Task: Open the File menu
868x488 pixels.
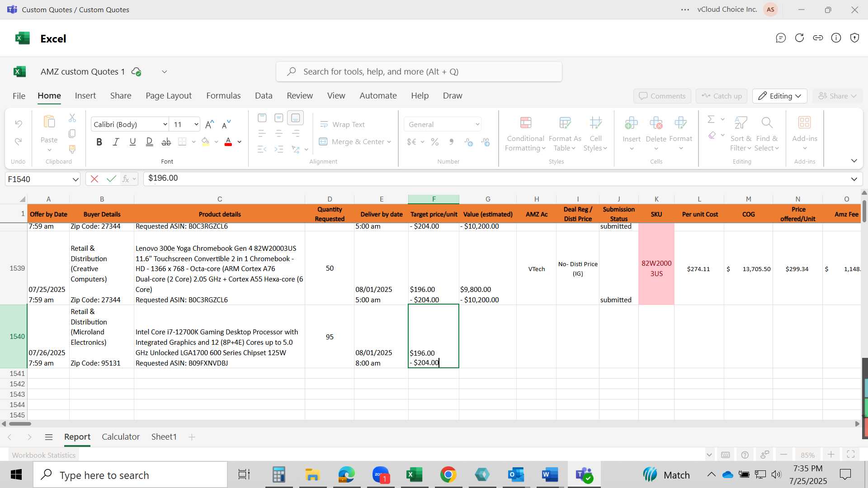Action: (19, 96)
